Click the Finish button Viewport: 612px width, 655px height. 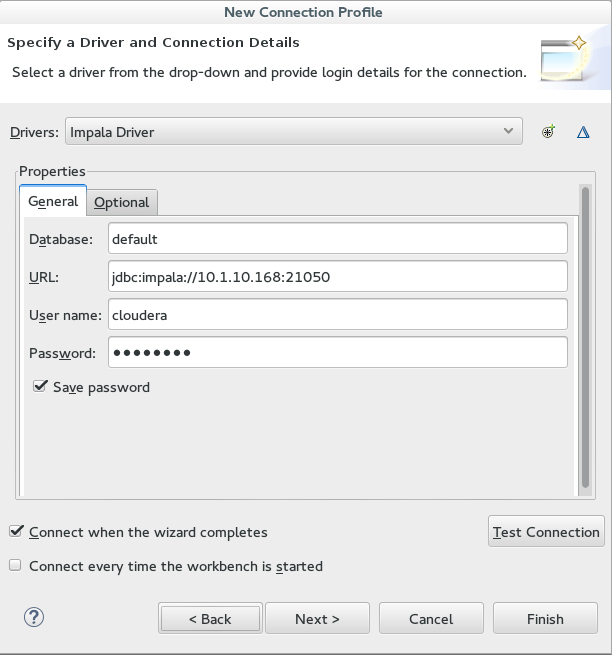pos(545,618)
